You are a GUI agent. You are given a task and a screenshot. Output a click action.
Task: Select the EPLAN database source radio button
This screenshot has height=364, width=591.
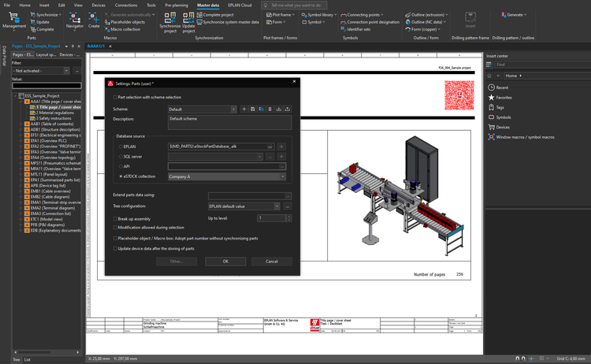121,147
